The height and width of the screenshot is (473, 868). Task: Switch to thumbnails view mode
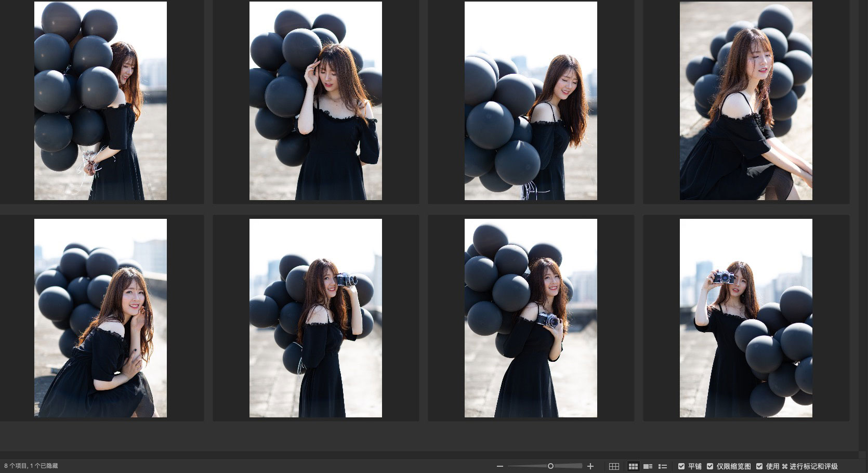(x=633, y=466)
